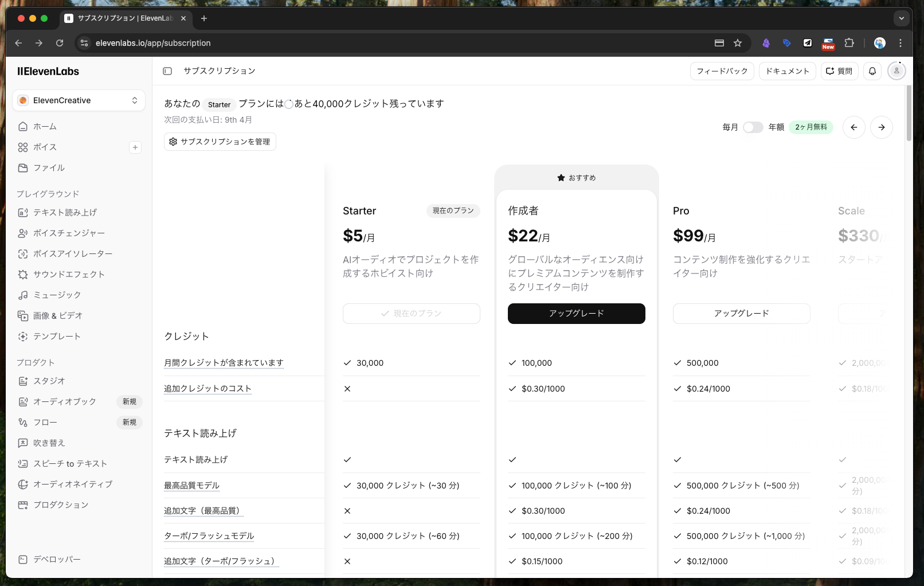The height and width of the screenshot is (586, 924).
Task: Select ミュージック from the sidebar
Action: click(x=57, y=295)
